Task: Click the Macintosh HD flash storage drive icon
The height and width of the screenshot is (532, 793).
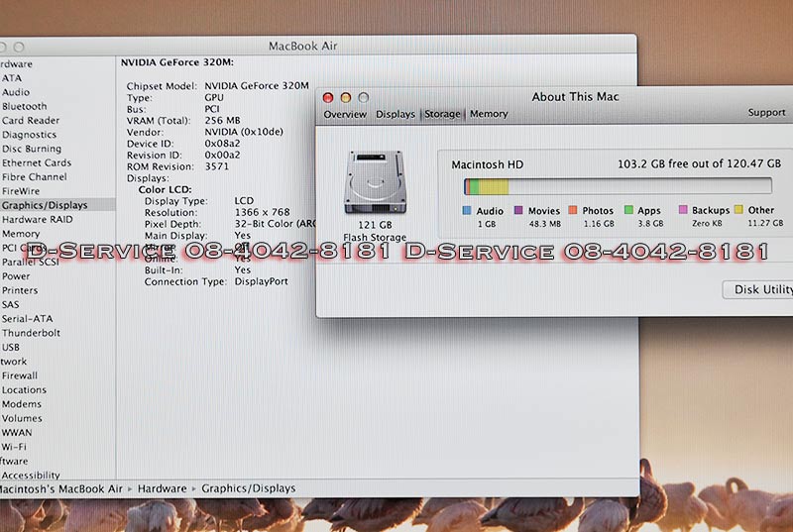Action: point(375,182)
